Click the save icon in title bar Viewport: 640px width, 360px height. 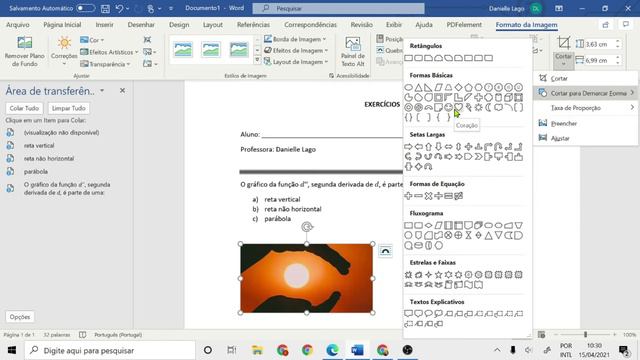click(x=105, y=8)
